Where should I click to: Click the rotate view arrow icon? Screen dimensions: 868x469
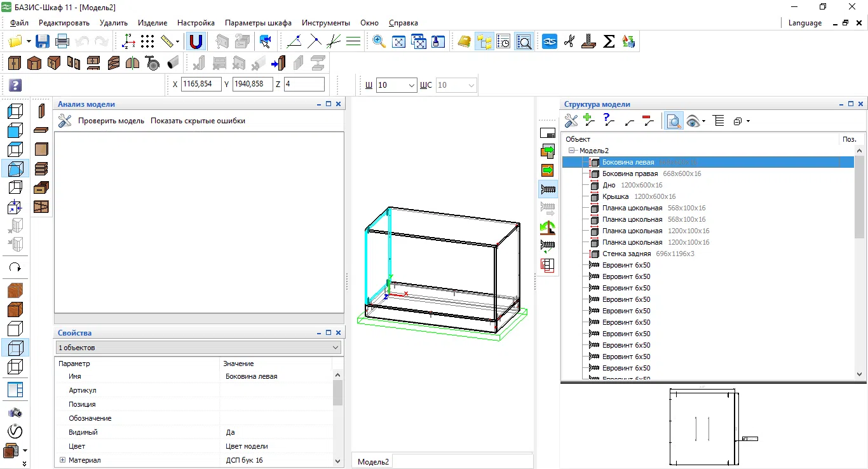coord(15,268)
